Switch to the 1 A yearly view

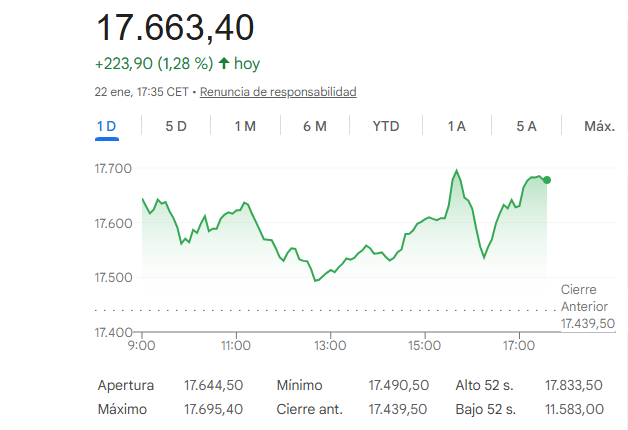pyautogui.click(x=457, y=126)
